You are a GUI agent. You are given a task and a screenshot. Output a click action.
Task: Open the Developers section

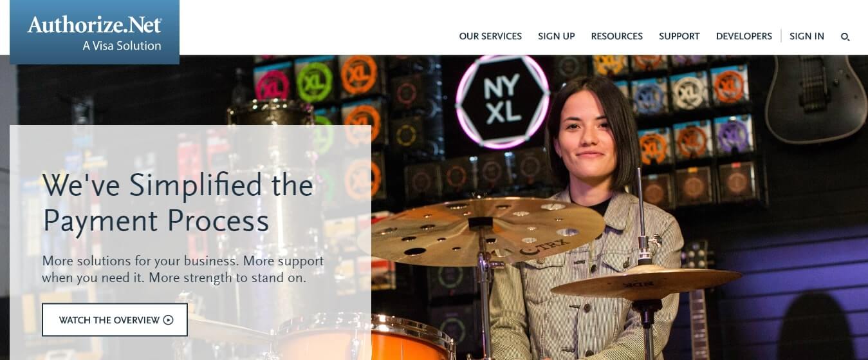tap(744, 36)
